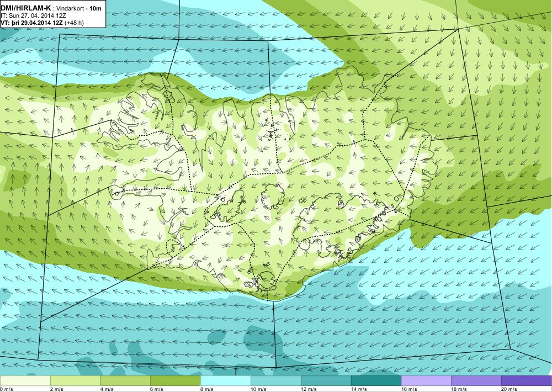Screen dimensions: 552x392
Task: Click the "12 m/s" legend label
Action: pos(309,389)
